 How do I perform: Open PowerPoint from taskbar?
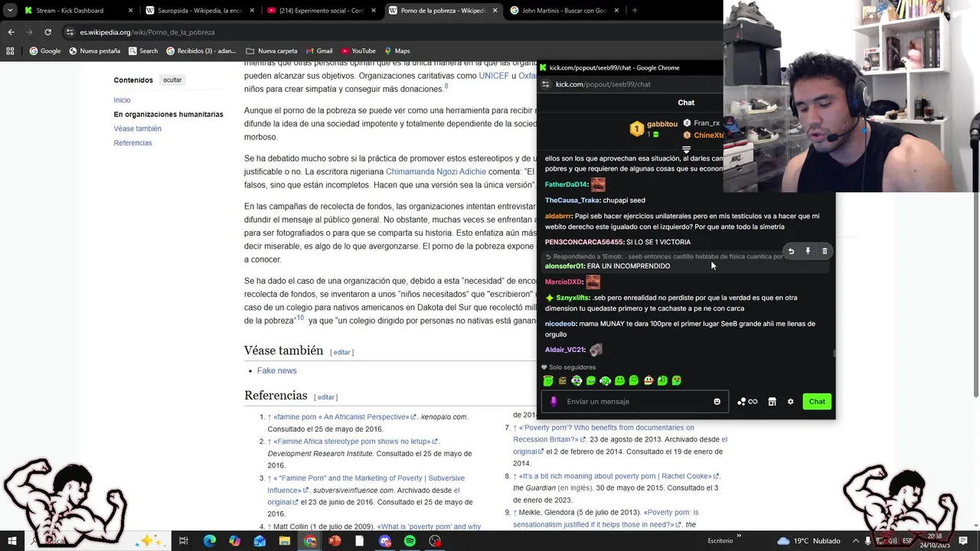[335, 541]
